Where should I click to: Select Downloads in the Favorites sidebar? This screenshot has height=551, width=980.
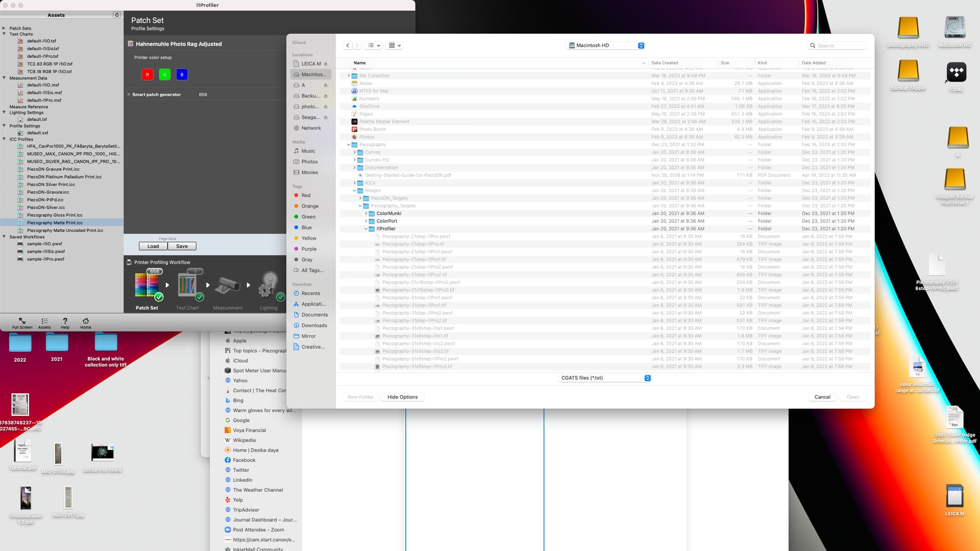click(314, 325)
